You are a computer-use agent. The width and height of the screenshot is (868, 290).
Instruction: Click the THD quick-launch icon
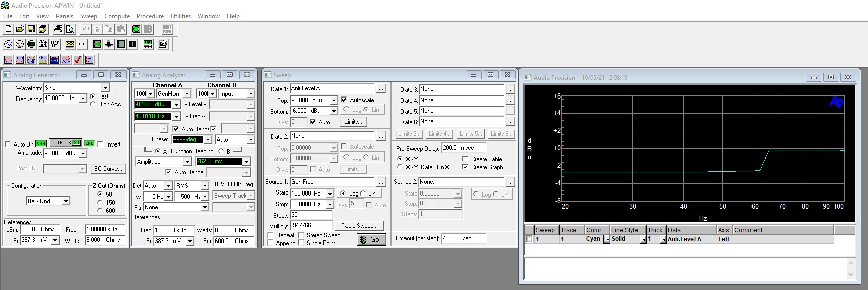(20, 60)
